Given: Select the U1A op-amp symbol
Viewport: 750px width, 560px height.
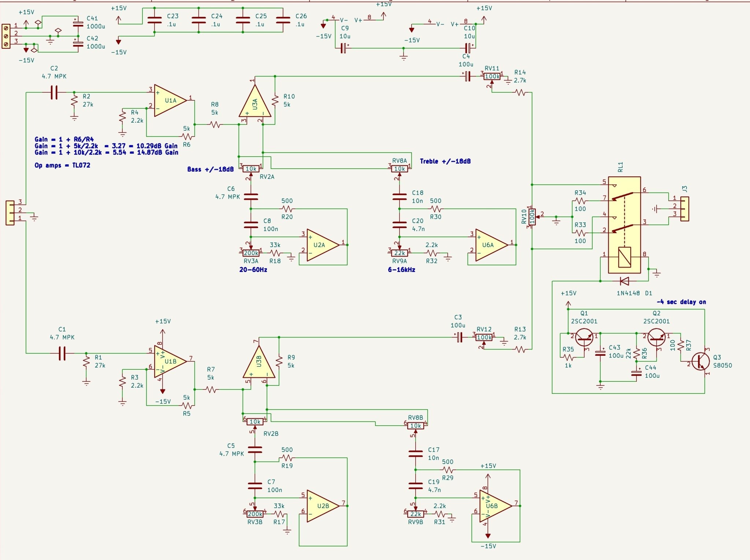Looking at the screenshot, I should pos(170,101).
